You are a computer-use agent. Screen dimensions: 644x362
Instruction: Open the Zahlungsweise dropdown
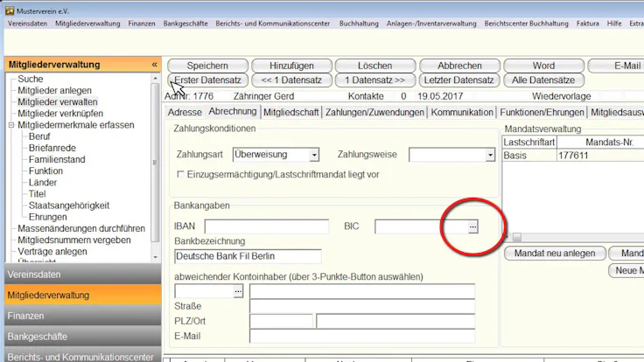(490, 155)
